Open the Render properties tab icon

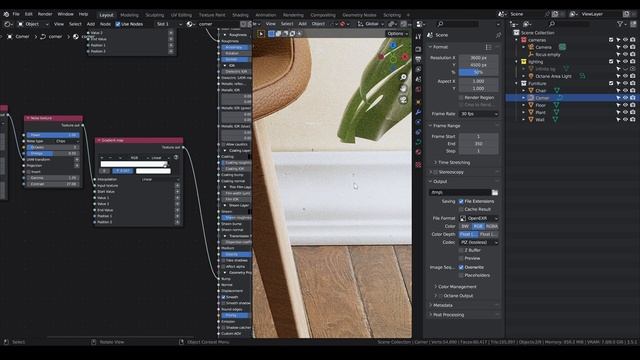coord(418,49)
